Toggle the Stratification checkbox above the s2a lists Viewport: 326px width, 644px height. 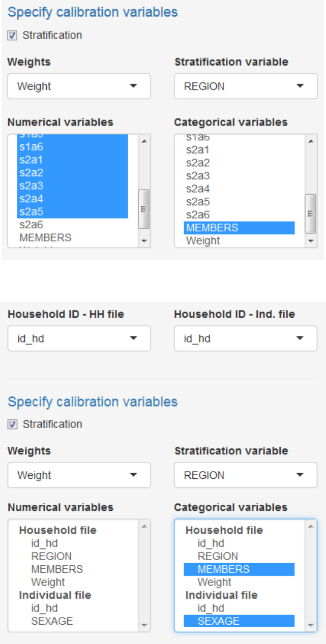click(x=13, y=36)
